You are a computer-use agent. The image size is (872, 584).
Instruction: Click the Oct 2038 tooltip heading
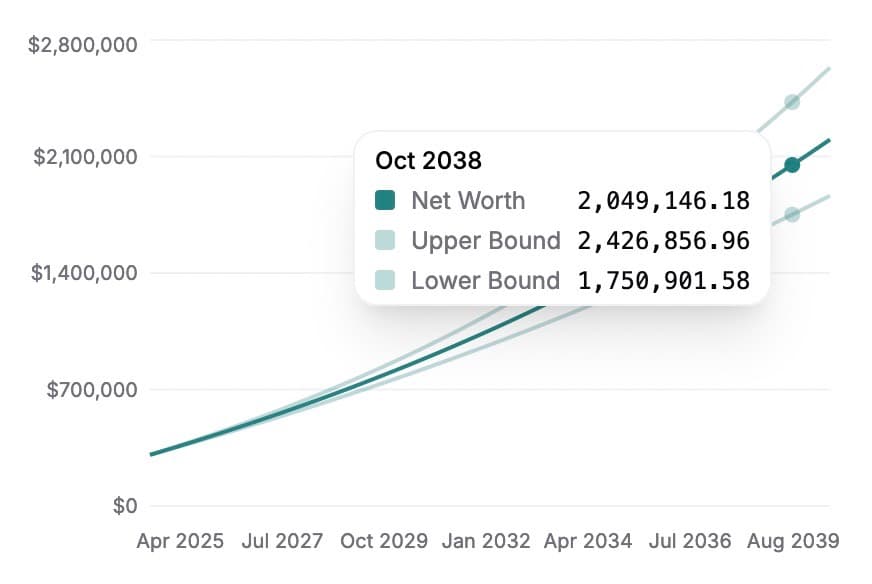(x=428, y=159)
